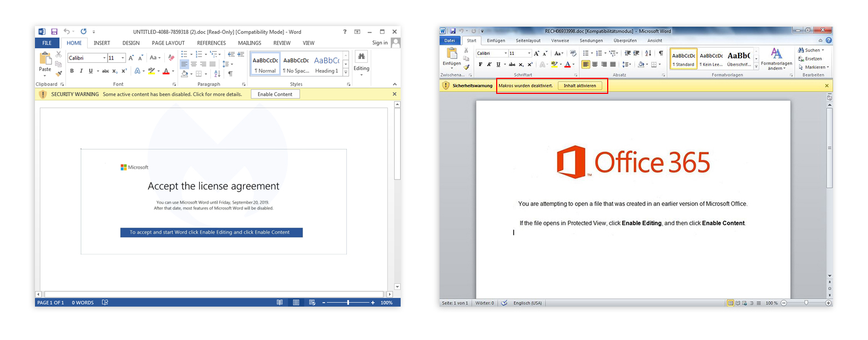
Task: Apply text highlight color
Action: tap(153, 71)
